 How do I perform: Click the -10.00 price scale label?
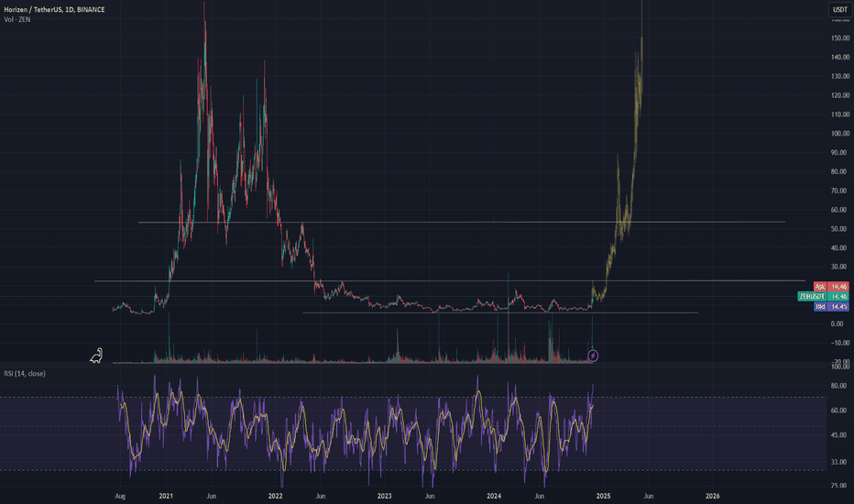[839, 344]
